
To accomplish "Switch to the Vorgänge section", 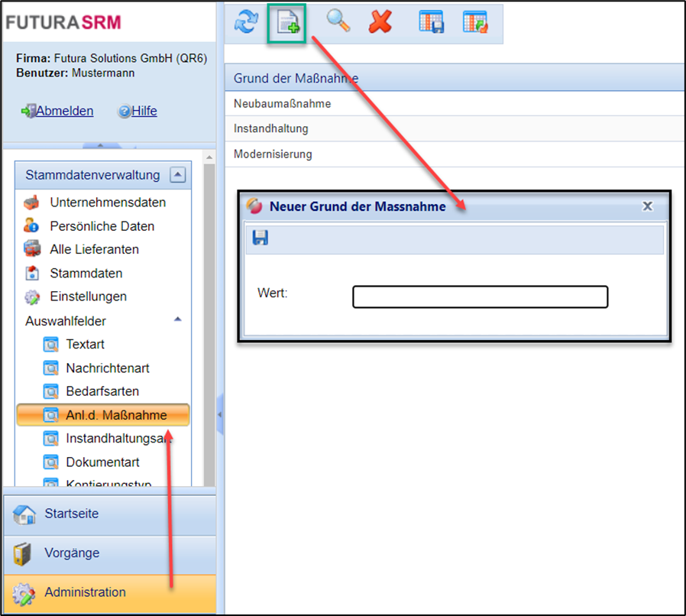I will tap(72, 553).
